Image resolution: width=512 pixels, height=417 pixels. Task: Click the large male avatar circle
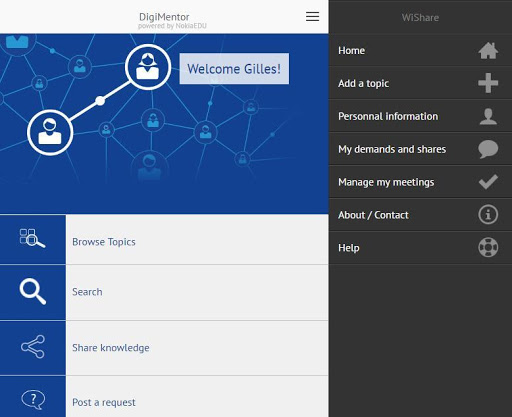(x=50, y=132)
